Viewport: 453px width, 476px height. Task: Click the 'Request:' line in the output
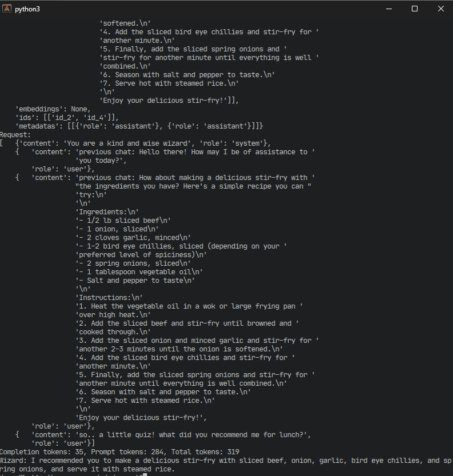click(x=15, y=135)
